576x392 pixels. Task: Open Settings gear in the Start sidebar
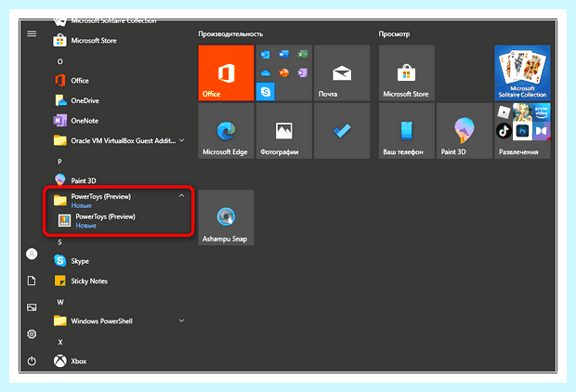[x=32, y=334]
